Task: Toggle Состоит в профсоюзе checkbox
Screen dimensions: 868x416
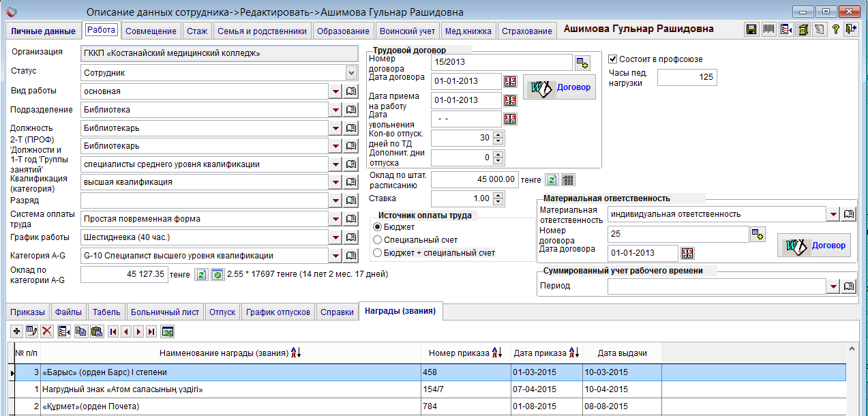Action: coord(612,59)
